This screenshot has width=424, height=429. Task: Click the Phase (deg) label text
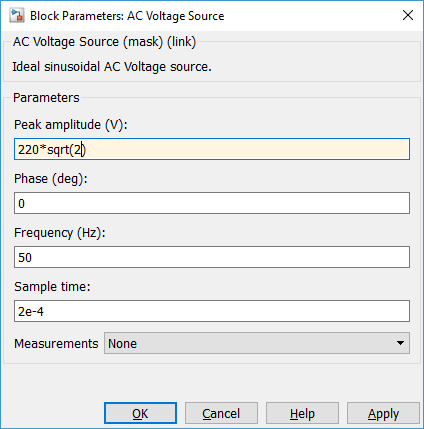(x=51, y=179)
